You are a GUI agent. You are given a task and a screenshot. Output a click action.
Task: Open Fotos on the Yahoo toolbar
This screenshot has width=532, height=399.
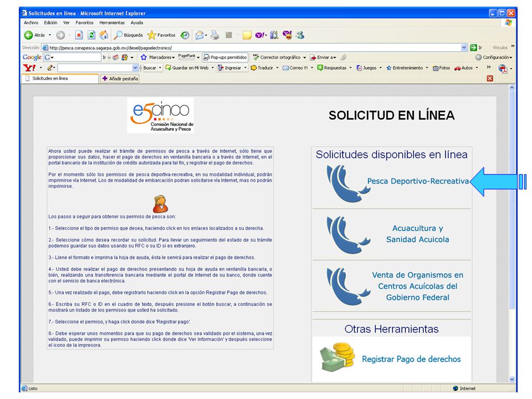(x=442, y=68)
